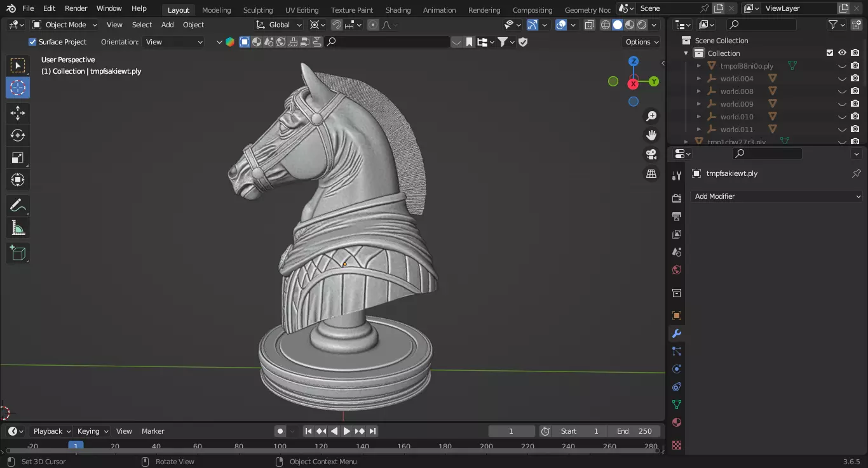Add a new collection in the outliner
Screen dimensions: 868x468
(x=856, y=25)
